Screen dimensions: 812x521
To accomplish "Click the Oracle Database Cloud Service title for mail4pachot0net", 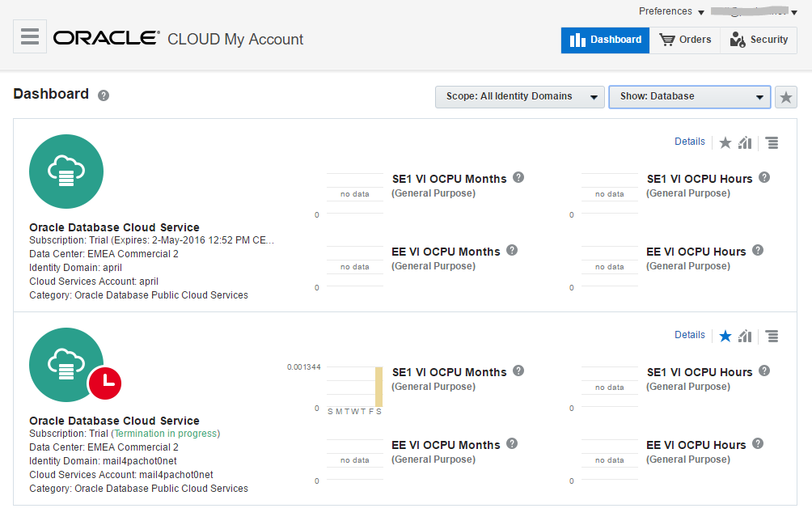I will pos(114,421).
